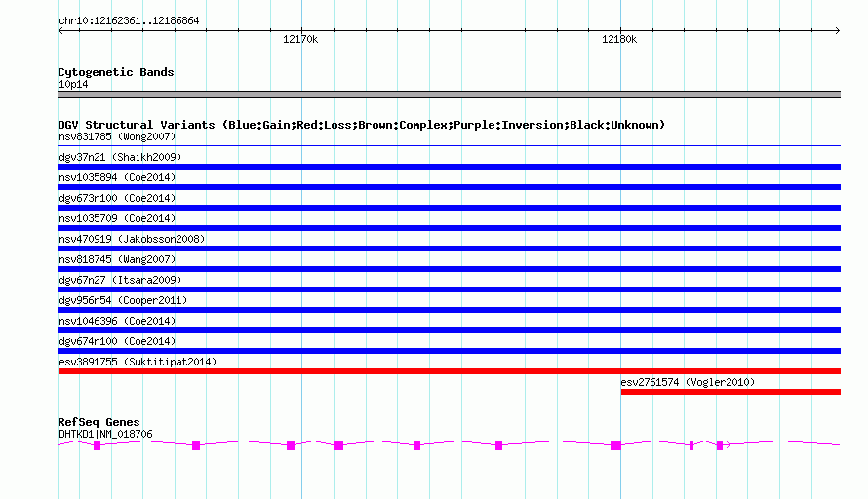868x499 pixels.
Task: Select the gray 10p14 cytogenetic band bar
Action: point(449,95)
